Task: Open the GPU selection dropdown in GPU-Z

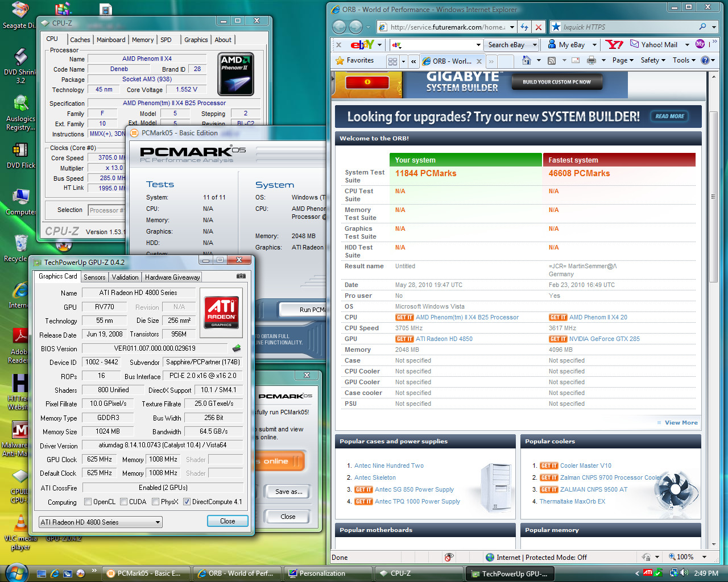Action: tap(100, 522)
